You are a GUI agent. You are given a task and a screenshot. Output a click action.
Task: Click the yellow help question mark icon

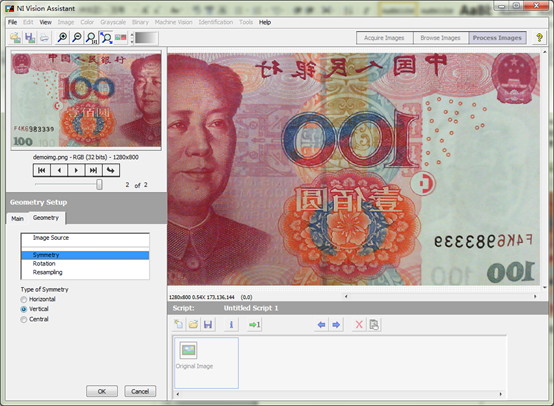[539, 37]
